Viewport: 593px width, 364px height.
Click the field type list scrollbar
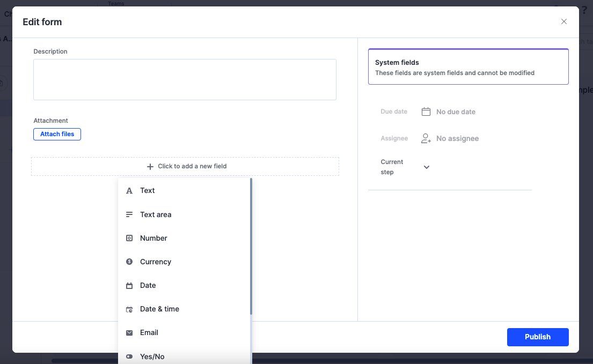click(251, 247)
